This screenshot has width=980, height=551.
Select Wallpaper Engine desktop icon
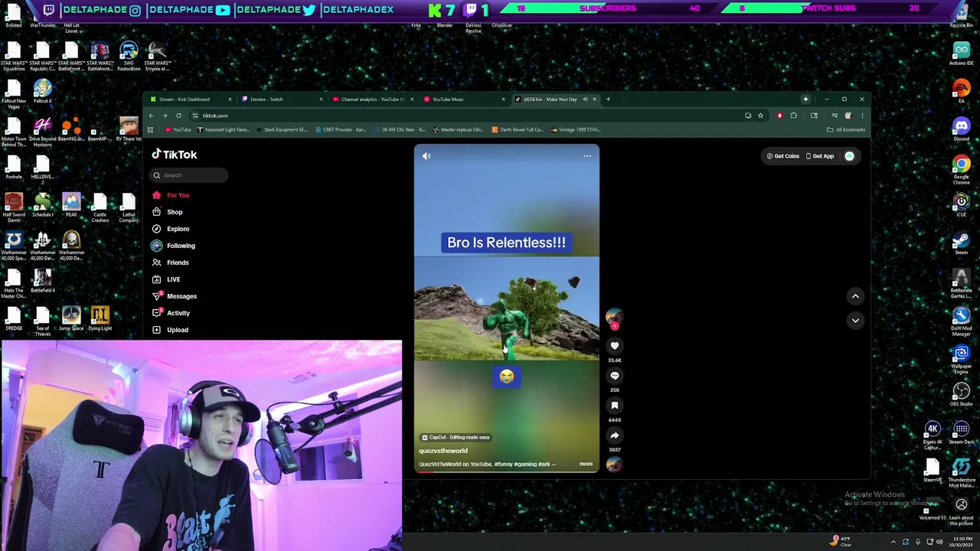click(961, 360)
